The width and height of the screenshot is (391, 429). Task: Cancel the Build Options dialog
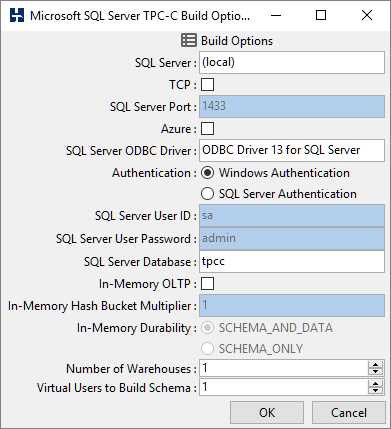pos(349,413)
